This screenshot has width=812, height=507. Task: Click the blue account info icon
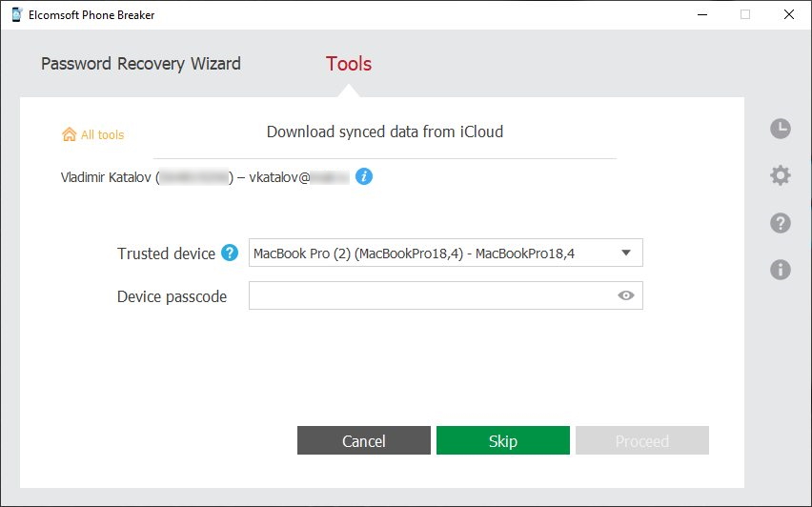363,176
